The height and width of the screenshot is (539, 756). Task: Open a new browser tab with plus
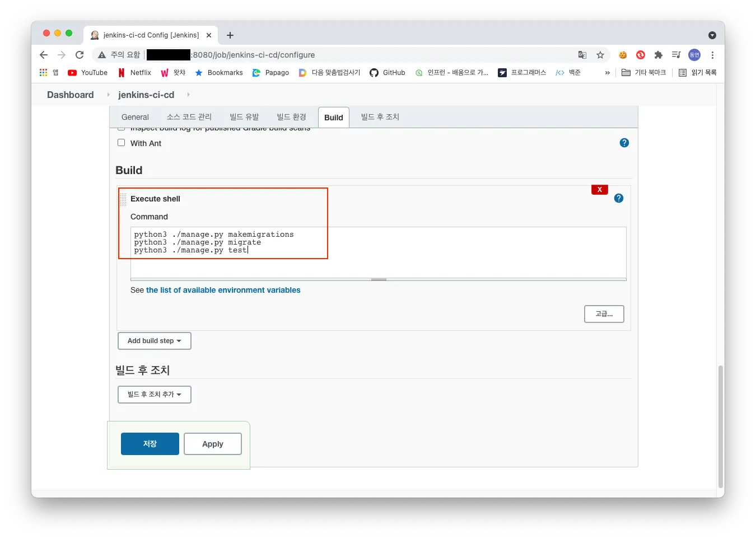tap(230, 35)
